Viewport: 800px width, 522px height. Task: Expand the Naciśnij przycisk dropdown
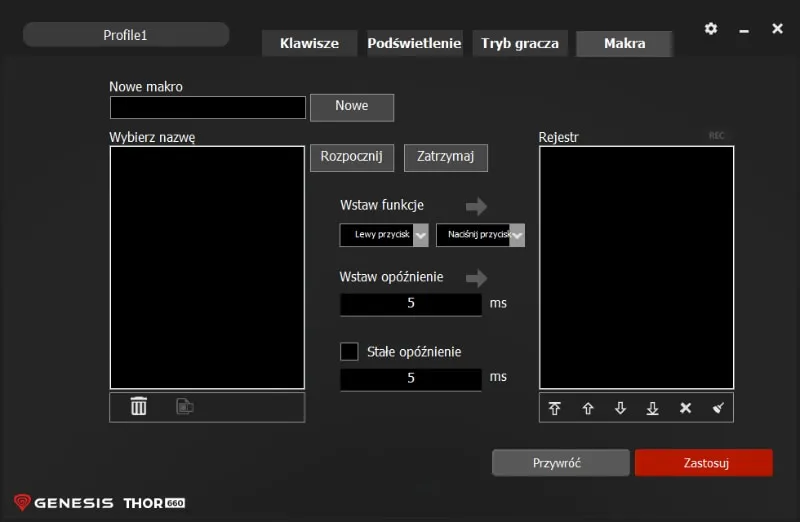pyautogui.click(x=517, y=235)
